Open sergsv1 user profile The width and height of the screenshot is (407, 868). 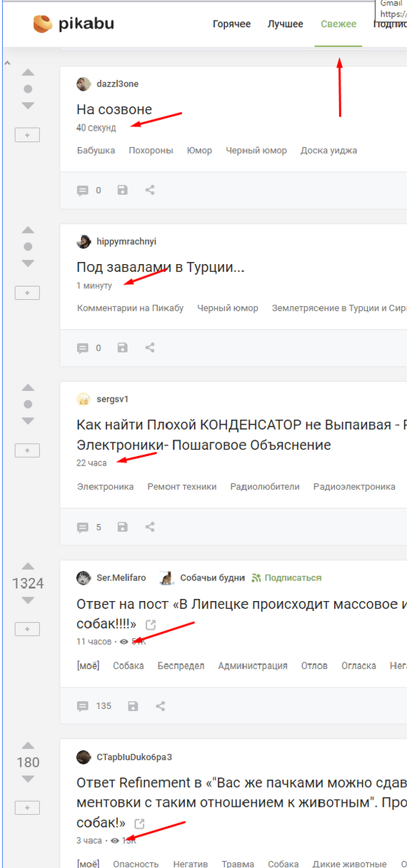113,399
